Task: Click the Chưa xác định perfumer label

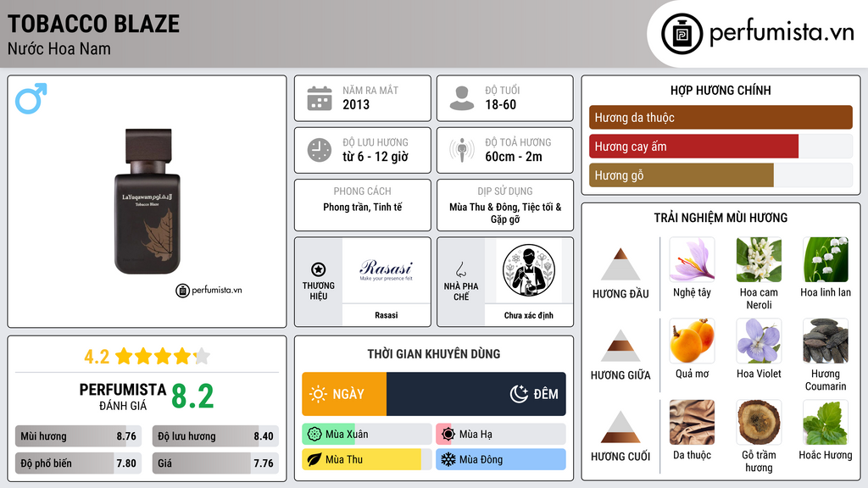Action: [529, 315]
